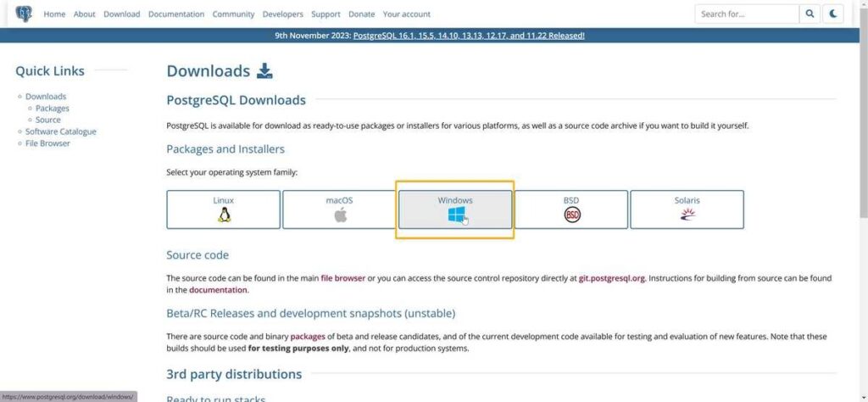This screenshot has height=402, width=868.
Task: Click the search magnifier icon
Action: click(810, 14)
